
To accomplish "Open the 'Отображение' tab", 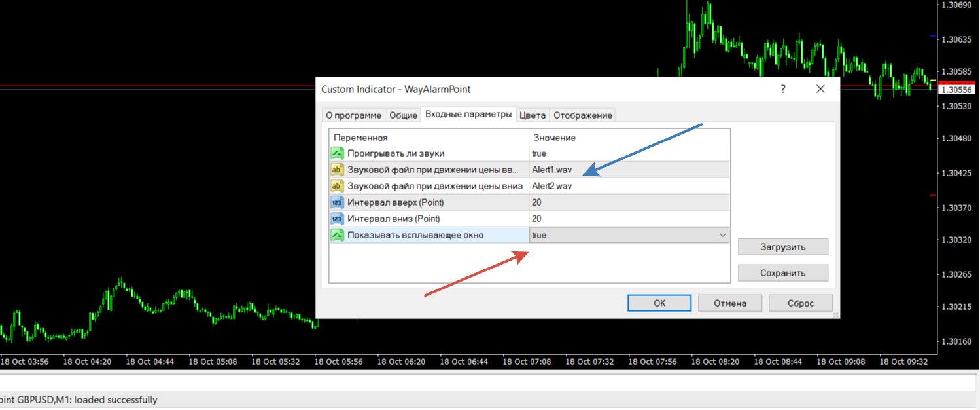I will point(582,115).
